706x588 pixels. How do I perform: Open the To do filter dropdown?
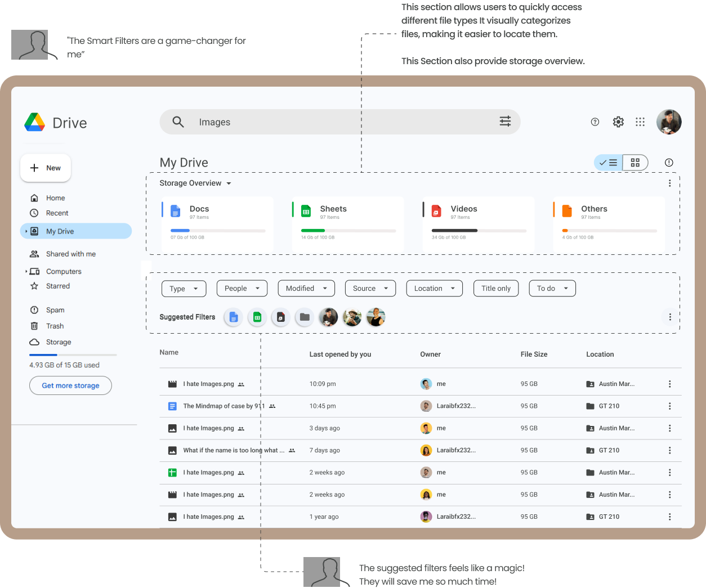pos(552,289)
